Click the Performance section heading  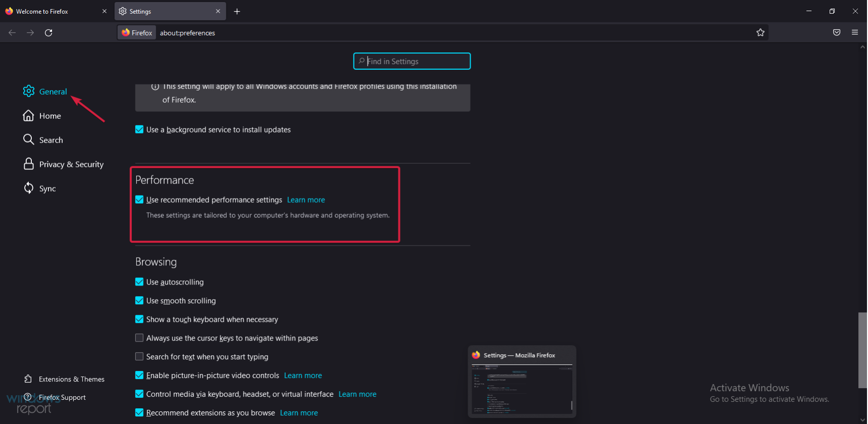click(165, 180)
